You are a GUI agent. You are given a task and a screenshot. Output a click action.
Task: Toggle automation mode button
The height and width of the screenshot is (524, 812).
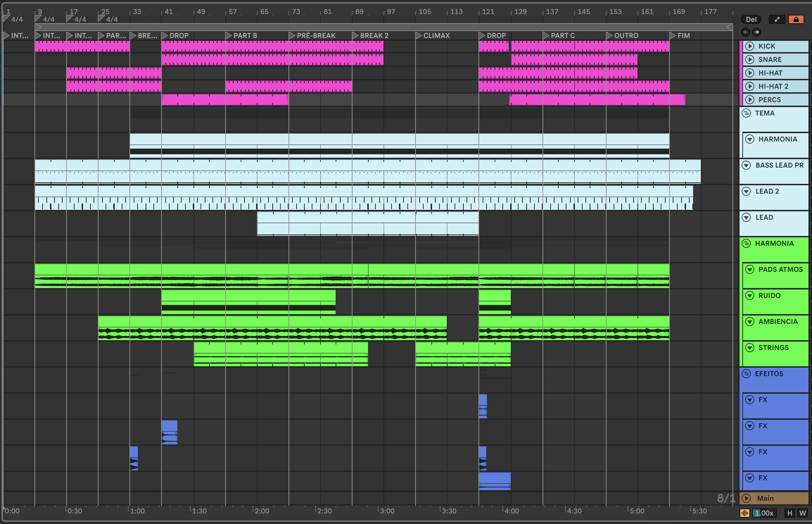(x=777, y=19)
